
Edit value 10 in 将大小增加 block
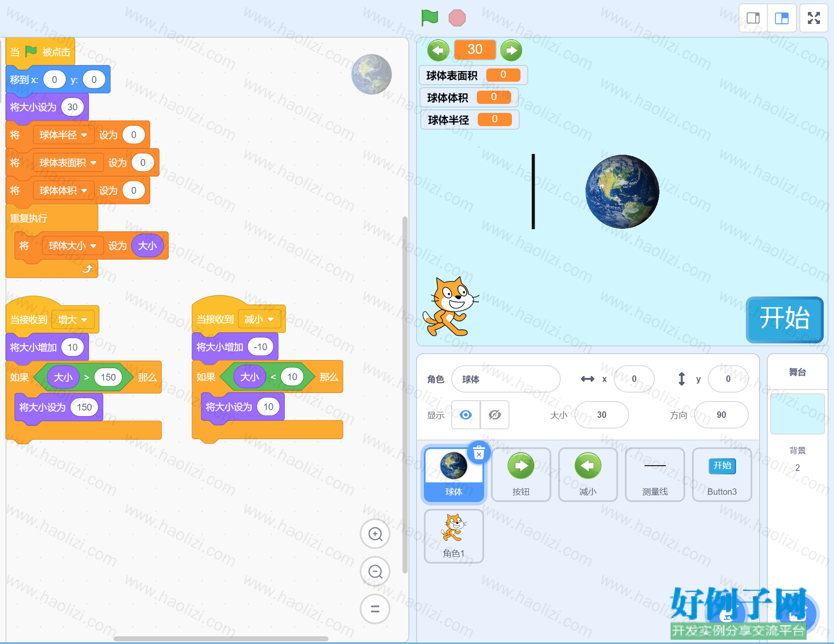[x=72, y=347]
